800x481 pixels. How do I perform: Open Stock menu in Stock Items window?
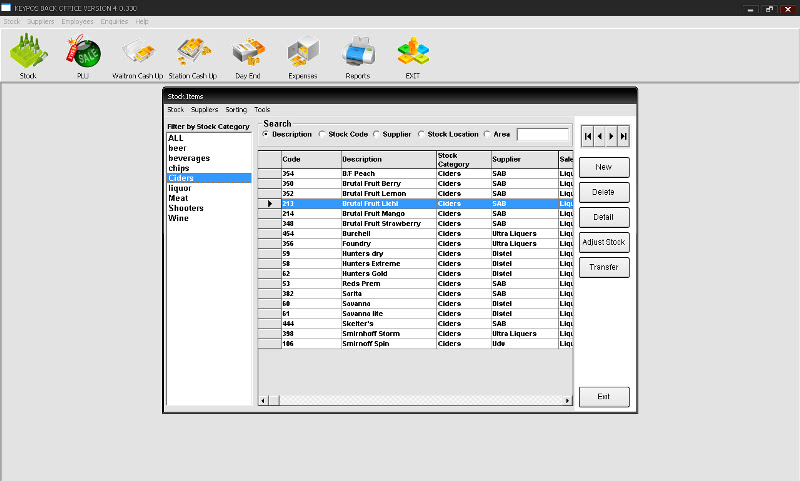[176, 110]
